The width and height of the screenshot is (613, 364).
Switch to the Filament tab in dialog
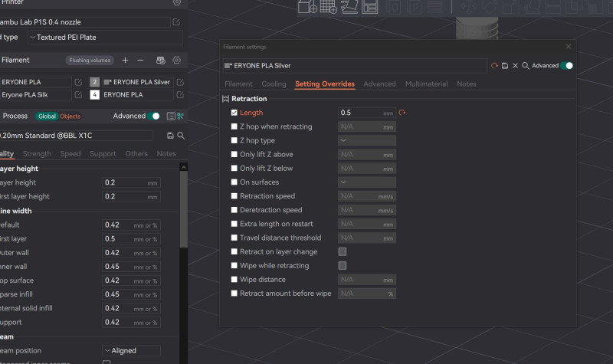[x=238, y=84]
